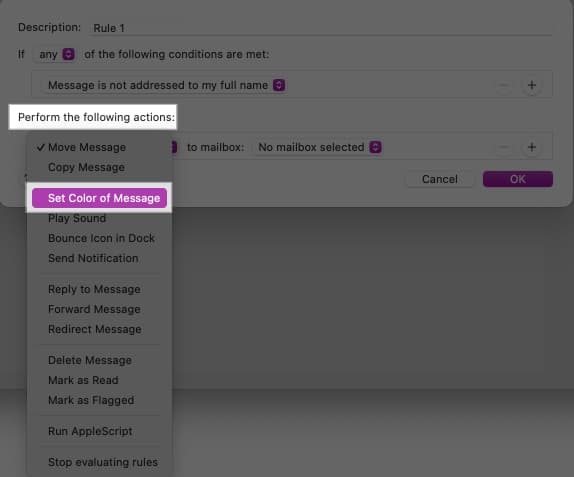
Task: Choose Set Color of Message action
Action: tap(99, 198)
